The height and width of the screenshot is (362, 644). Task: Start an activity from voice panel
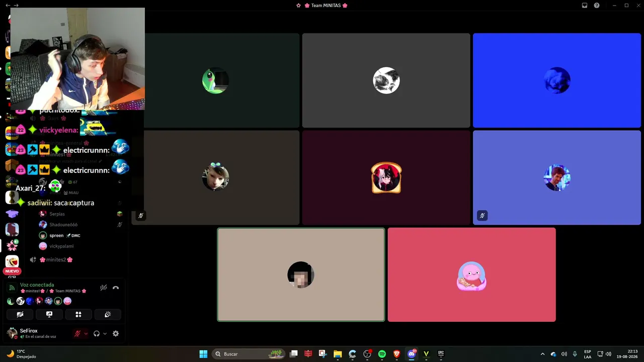point(78,314)
